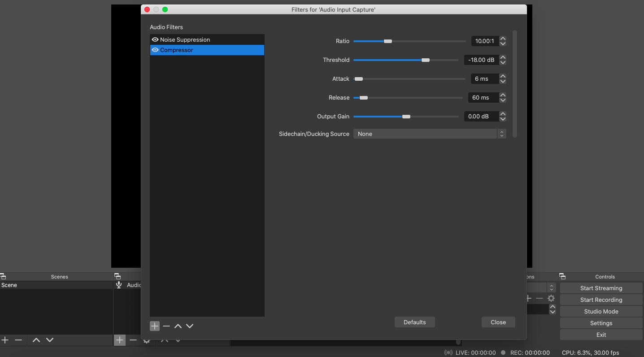This screenshot has height=357, width=644.
Task: Add a new audio filter with plus
Action: tap(155, 326)
